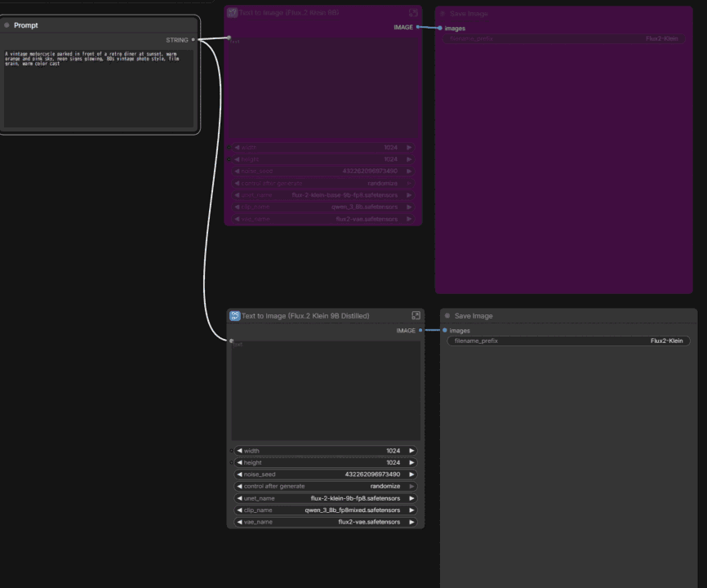Select the purple Text to Image (Flux.2 Klein 9B) title
Viewport: 707px width, 588px height.
point(289,12)
